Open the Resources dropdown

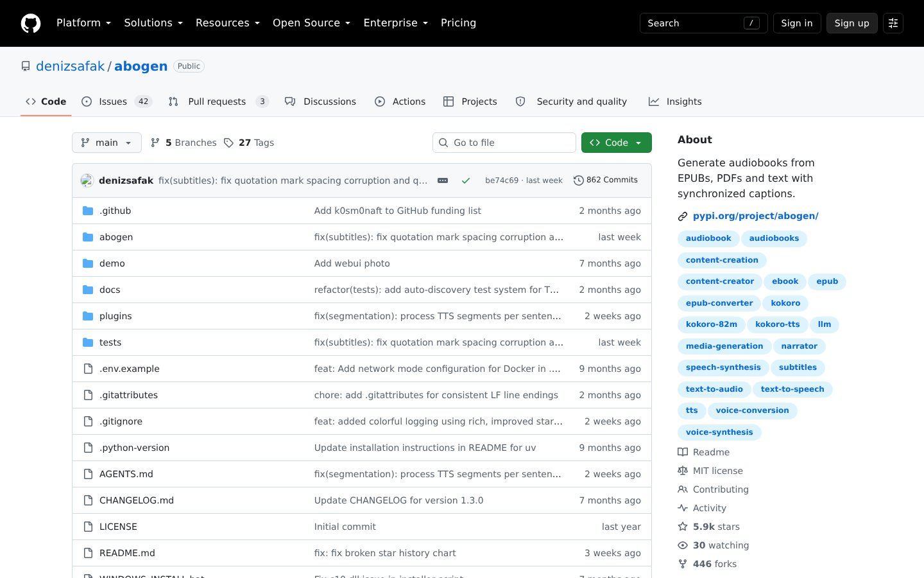[228, 23]
